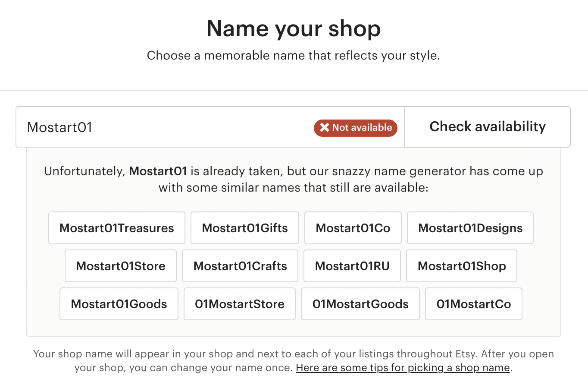Choose the Mostart01Gifts name suggestion

(245, 228)
